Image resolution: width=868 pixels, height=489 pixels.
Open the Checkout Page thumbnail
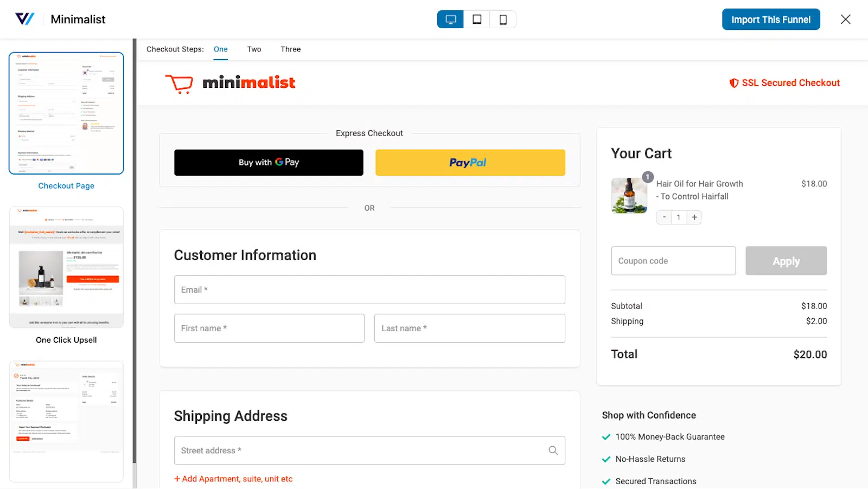point(66,113)
